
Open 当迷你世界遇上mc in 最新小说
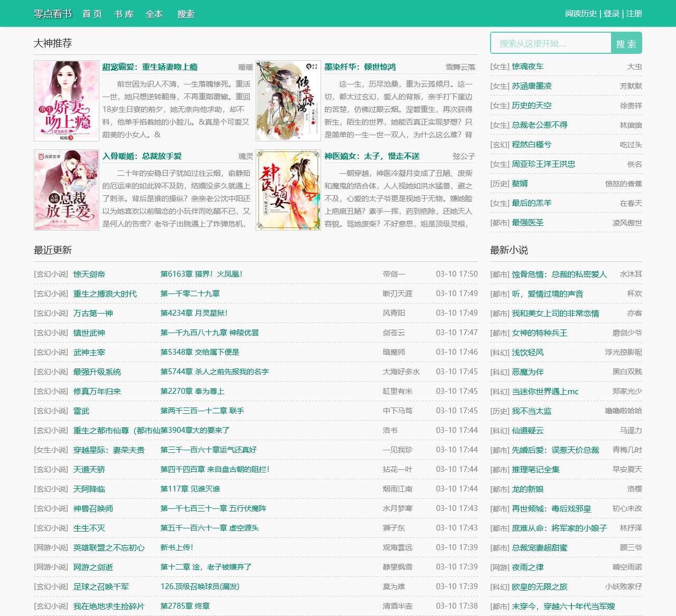click(545, 392)
